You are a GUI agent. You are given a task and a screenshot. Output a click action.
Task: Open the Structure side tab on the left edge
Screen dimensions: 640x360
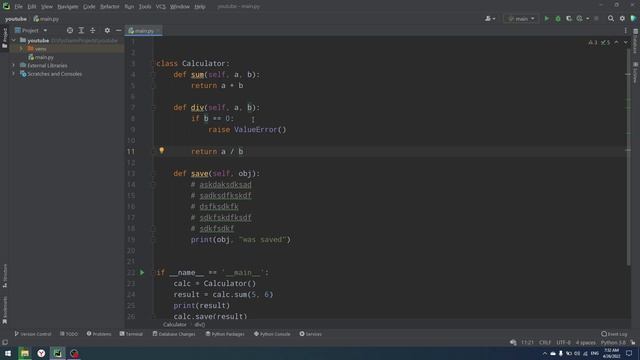coord(5,276)
